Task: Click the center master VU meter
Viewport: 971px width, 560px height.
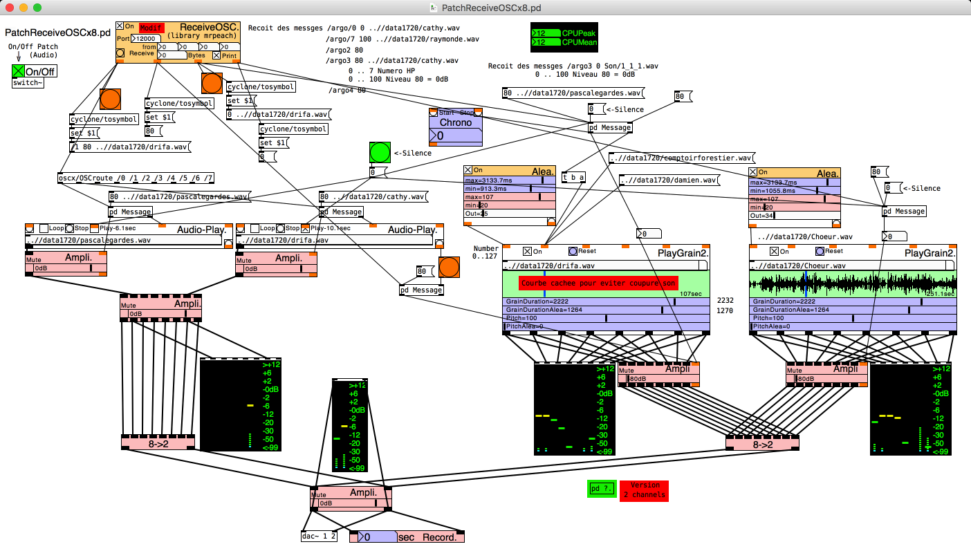Action: pyautogui.click(x=350, y=425)
